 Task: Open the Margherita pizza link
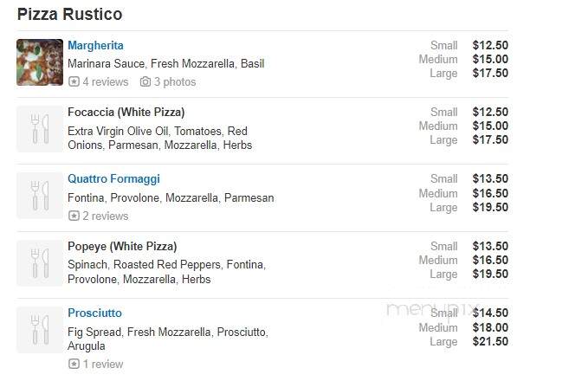(95, 45)
